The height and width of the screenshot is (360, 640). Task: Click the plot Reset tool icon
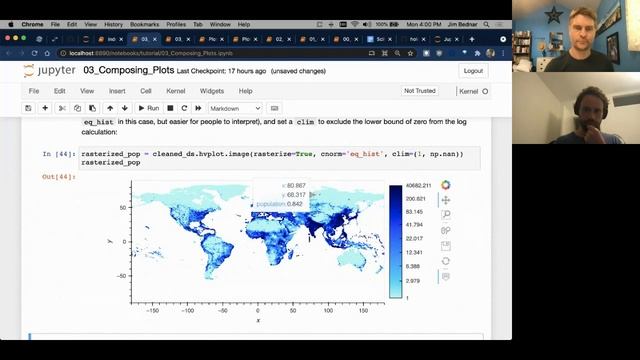[x=446, y=261]
